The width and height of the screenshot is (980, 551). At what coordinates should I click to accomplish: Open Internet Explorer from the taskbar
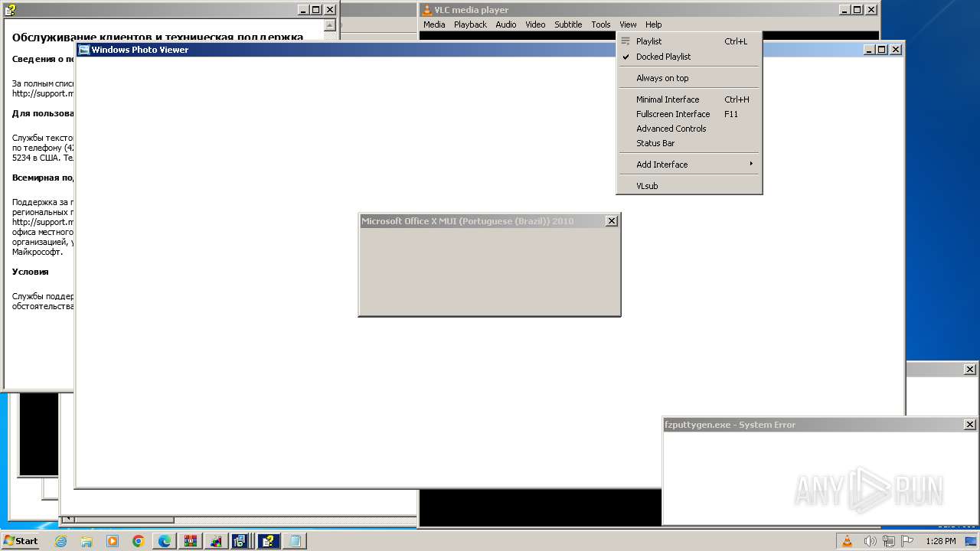(x=60, y=541)
